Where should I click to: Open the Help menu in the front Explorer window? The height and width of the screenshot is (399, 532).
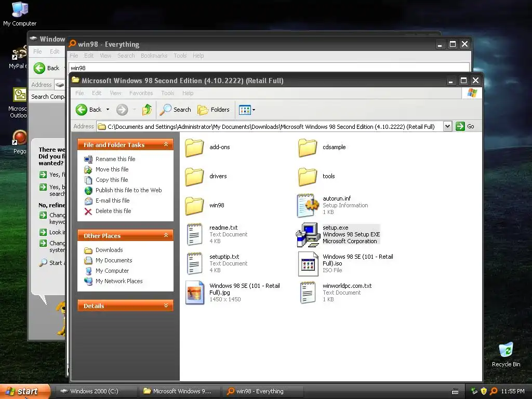pos(188,93)
